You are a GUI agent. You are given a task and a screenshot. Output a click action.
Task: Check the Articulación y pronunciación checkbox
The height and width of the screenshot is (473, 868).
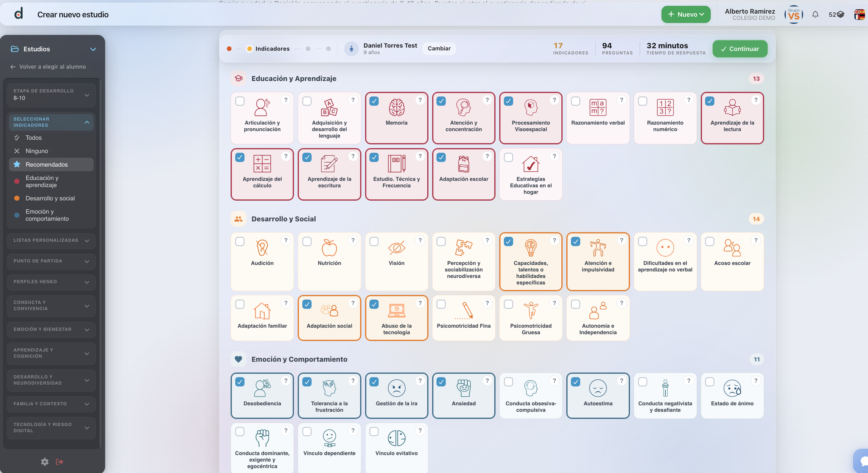240,101
